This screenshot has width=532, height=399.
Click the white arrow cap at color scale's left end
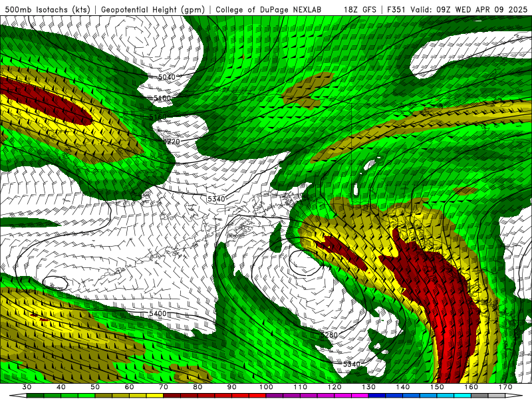pyautogui.click(x=19, y=396)
